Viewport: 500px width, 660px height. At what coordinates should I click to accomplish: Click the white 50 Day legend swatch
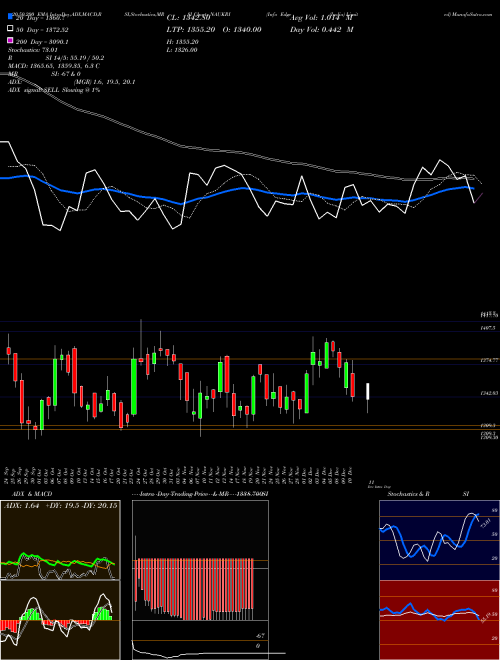(x=10, y=28)
